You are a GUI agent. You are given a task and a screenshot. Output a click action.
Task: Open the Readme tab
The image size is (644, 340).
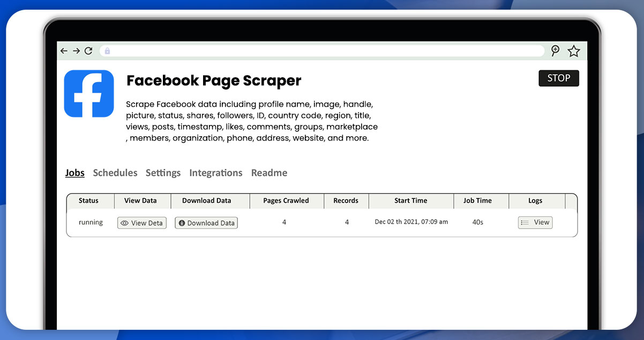(269, 173)
